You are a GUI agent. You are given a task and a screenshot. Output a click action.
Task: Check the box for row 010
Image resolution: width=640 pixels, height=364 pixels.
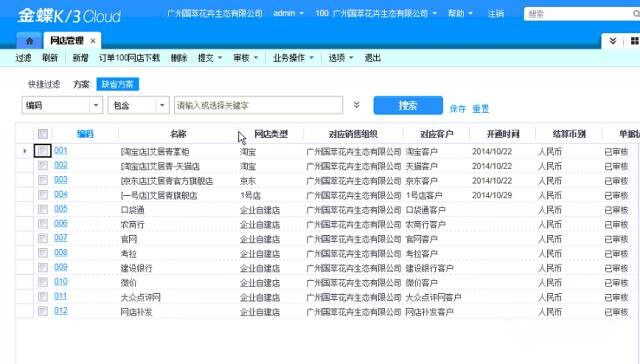(43, 282)
